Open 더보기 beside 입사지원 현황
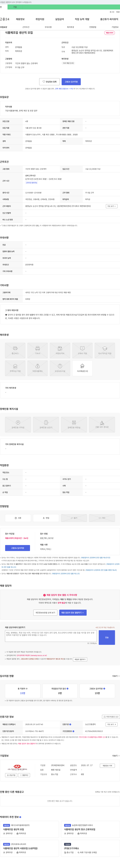 tap(116, 676)
